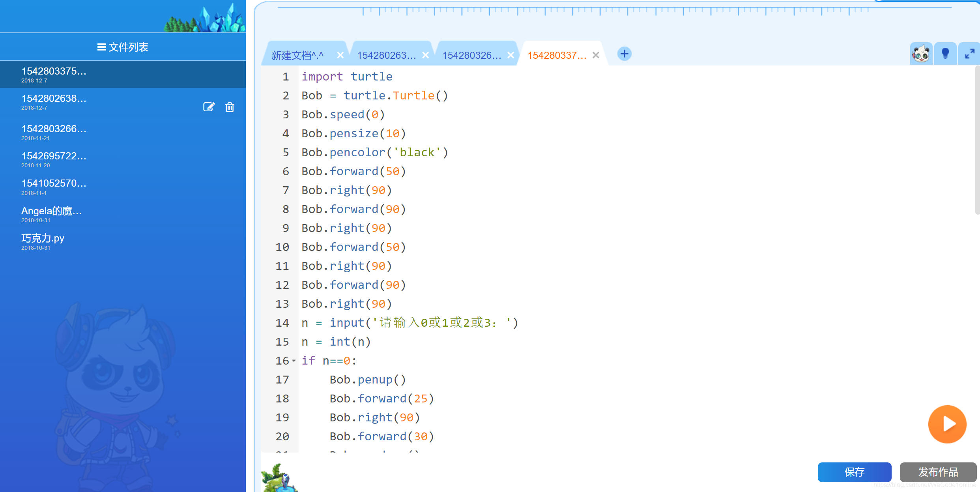
Task: Delete file 1542802638 with the trash icon
Action: [230, 107]
